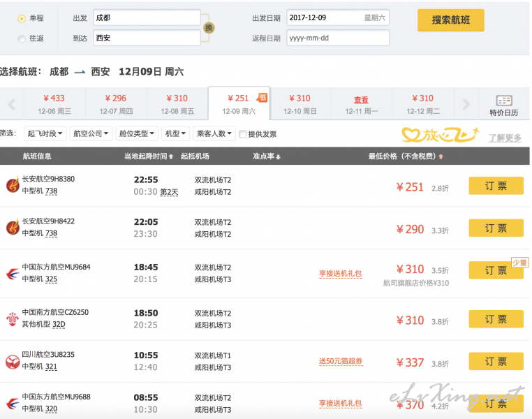
Task: Book ticket for flight 9H8380 at ¥251
Action: pos(496,186)
